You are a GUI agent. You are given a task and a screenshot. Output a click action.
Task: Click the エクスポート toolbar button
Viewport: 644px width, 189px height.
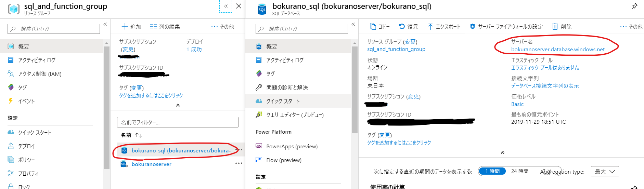click(x=444, y=27)
